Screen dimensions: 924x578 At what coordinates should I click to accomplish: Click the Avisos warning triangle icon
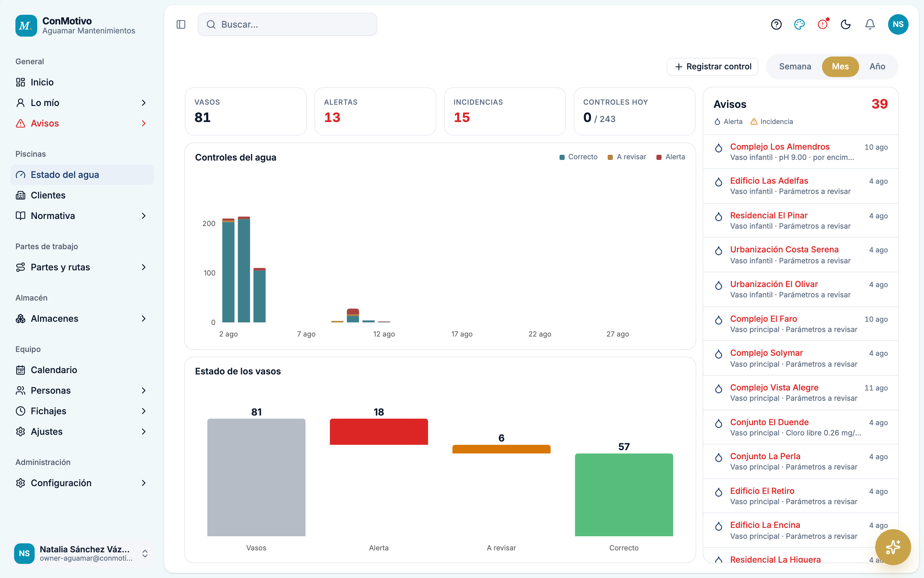tap(21, 124)
